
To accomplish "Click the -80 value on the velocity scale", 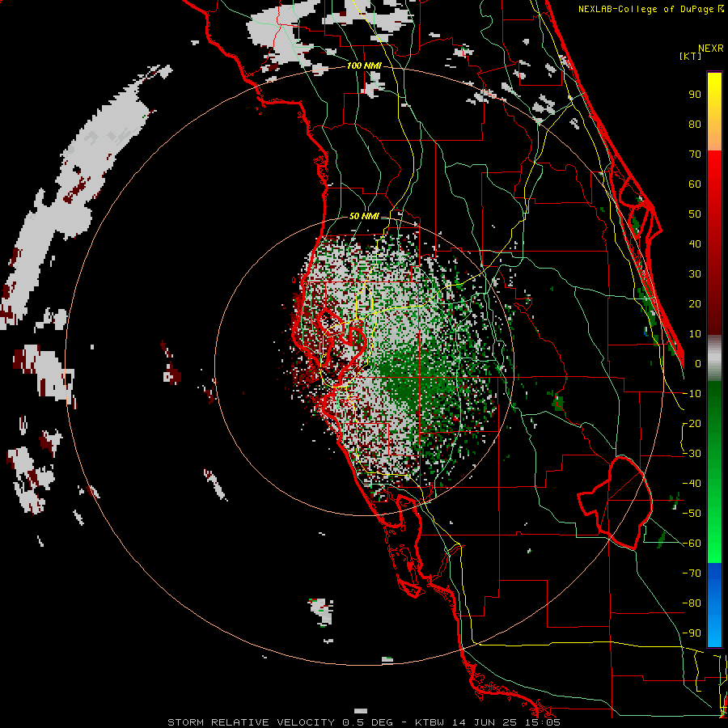I will (x=692, y=603).
